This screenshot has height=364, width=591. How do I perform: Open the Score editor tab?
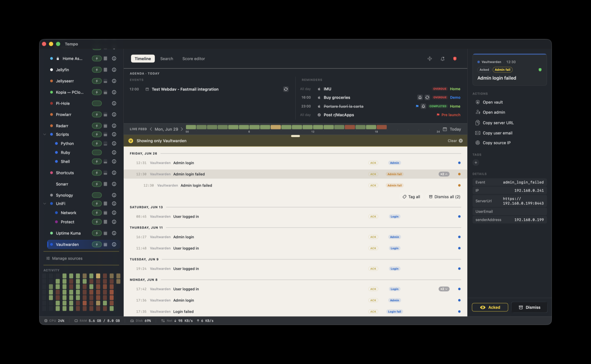click(x=194, y=59)
